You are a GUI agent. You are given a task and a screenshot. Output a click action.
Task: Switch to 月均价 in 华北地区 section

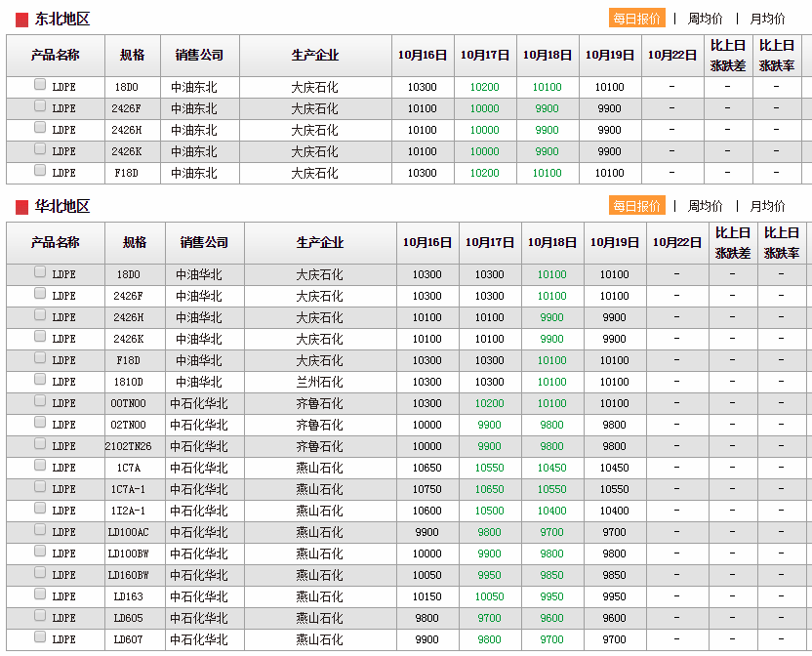click(x=767, y=206)
